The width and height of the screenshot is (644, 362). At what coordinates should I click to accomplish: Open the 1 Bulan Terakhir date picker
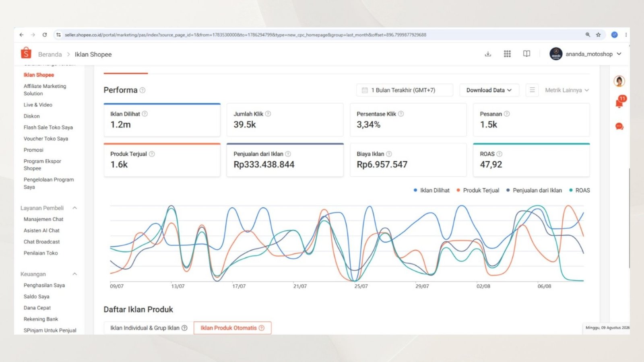tap(405, 90)
